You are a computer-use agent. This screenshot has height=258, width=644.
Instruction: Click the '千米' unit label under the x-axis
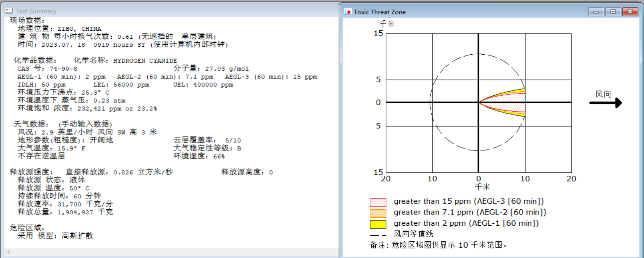tap(482, 187)
